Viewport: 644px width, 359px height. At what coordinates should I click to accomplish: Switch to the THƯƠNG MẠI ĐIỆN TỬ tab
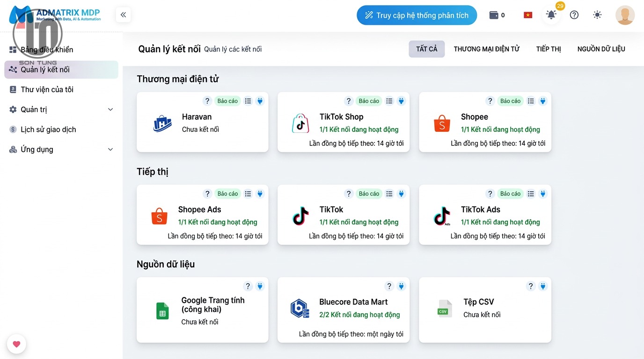487,49
